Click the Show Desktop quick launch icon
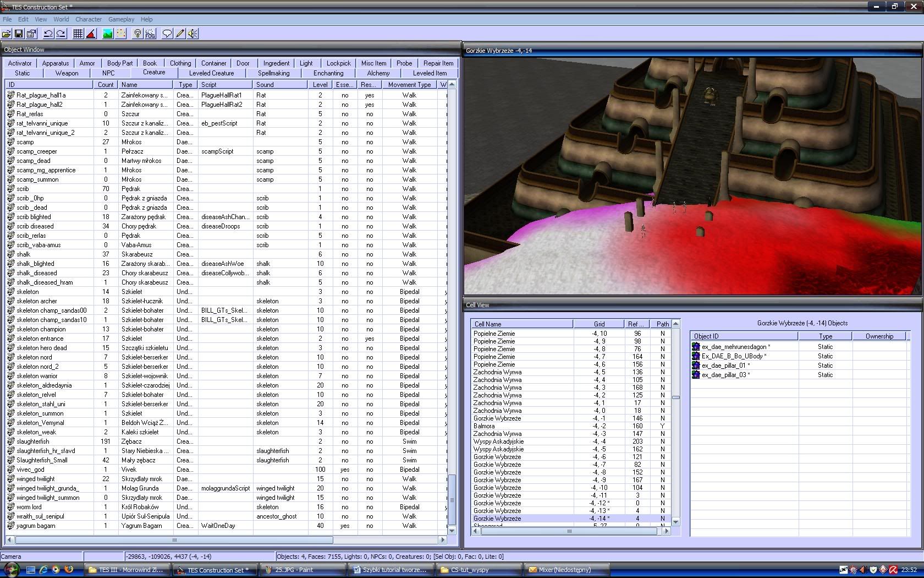Viewport: 924px width, 578px height. coord(31,570)
